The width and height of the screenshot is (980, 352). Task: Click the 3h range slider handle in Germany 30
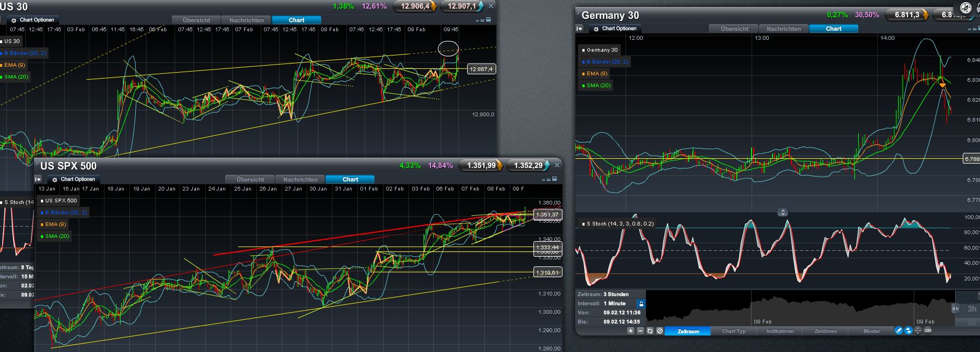(x=955, y=308)
